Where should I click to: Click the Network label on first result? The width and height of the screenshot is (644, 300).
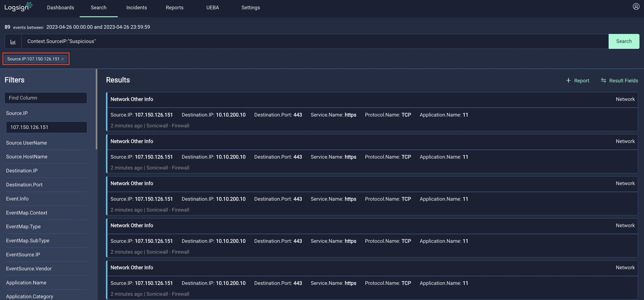[x=625, y=99]
